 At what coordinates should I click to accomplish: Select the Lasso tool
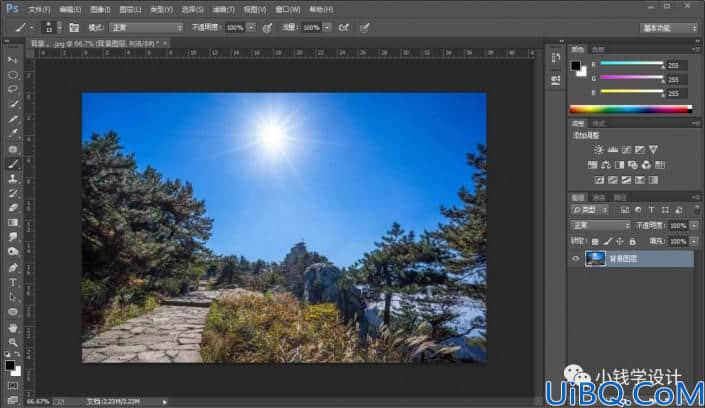point(13,89)
